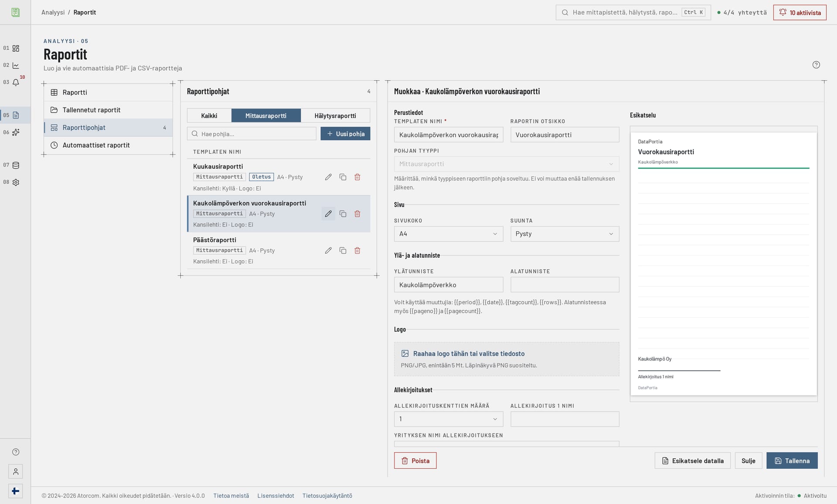Image resolution: width=837 pixels, height=504 pixels.
Task: Open the database icon in sidebar
Action: click(x=16, y=165)
